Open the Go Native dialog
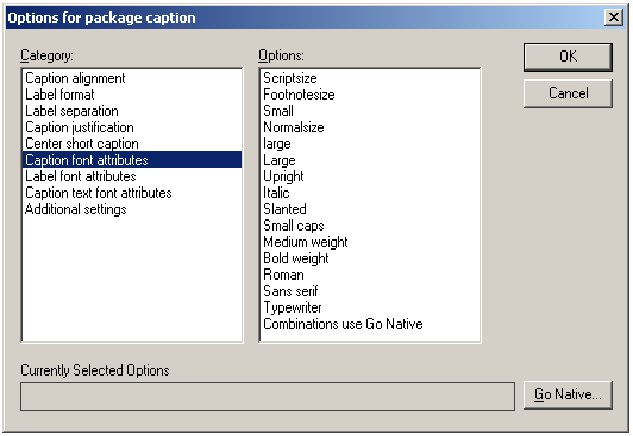 [x=567, y=395]
